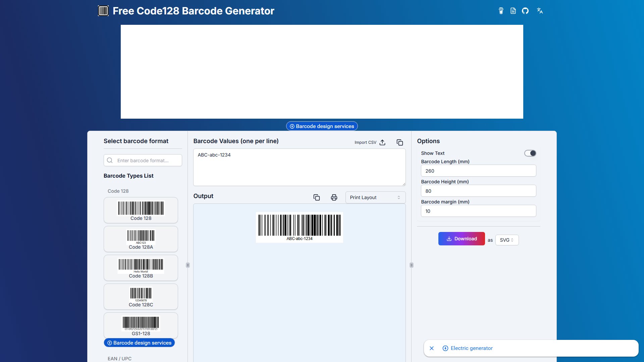644x362 pixels.
Task: Click the Options heading
Action: tap(428, 141)
